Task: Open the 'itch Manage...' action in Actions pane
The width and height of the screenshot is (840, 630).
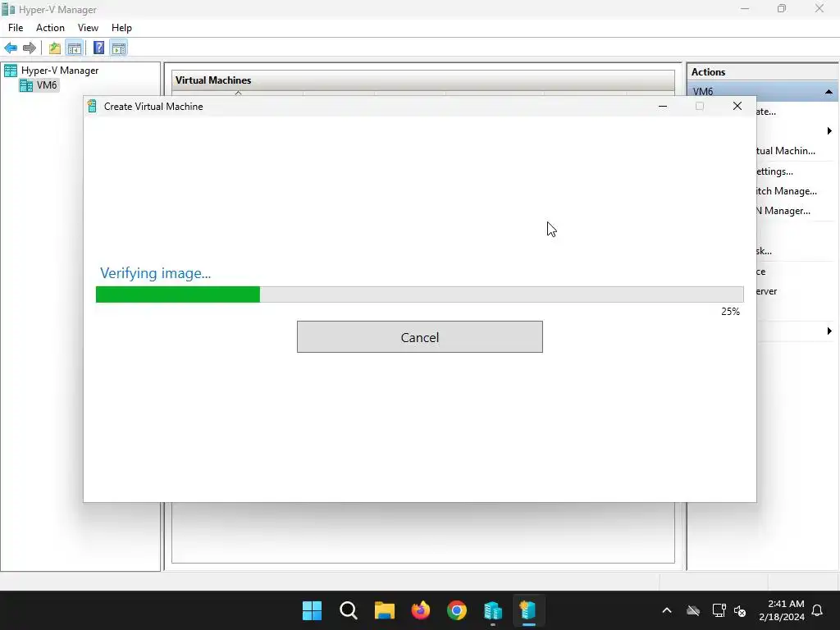Action: (x=787, y=191)
